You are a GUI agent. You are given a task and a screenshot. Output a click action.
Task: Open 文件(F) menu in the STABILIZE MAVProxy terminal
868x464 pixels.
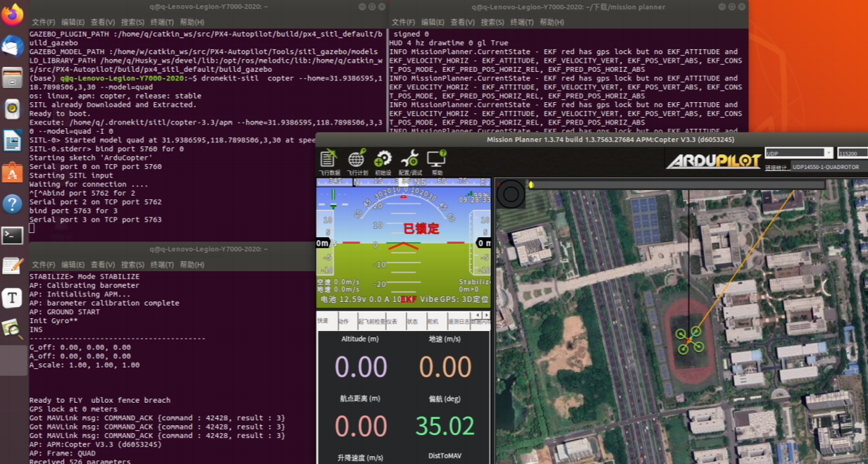44,265
